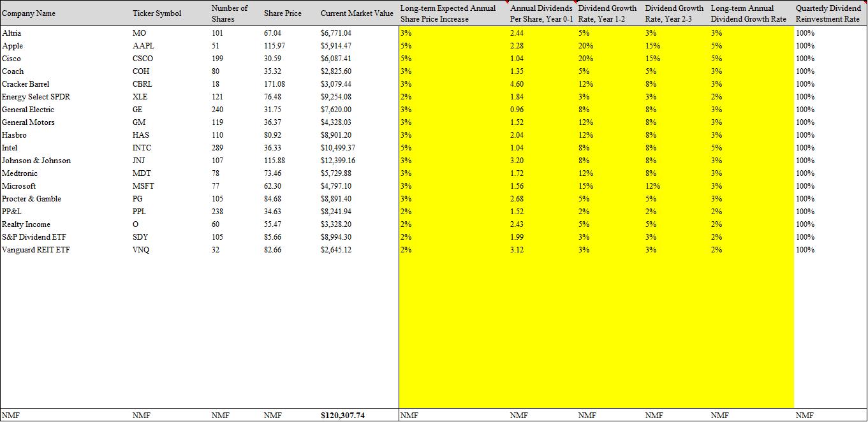Click Procter & Gamble's dividend 2.68 cell
This screenshot has height=422, width=868.
pyautogui.click(x=517, y=199)
